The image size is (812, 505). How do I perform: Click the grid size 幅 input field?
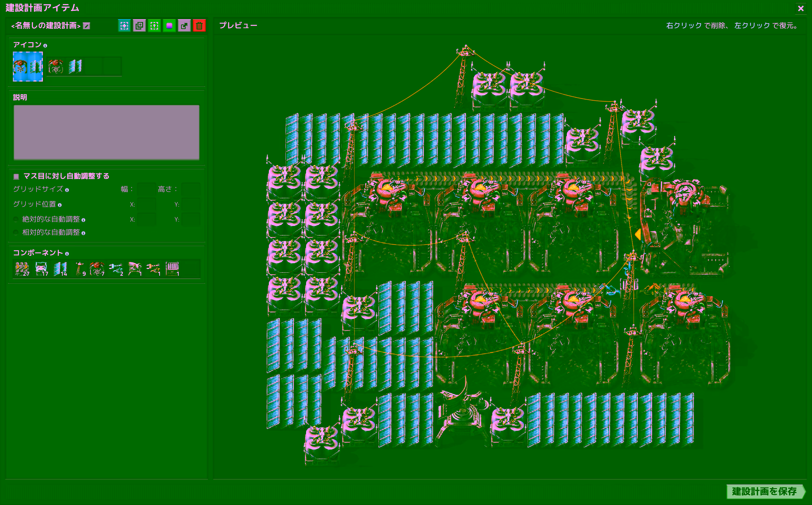point(146,189)
